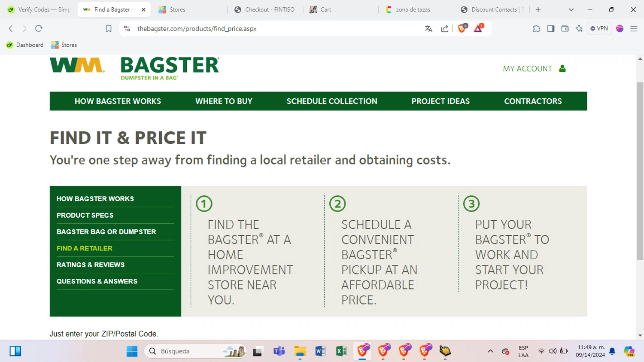The width and height of the screenshot is (644, 362).
Task: Translate the page with the translate icon
Action: coord(428,28)
